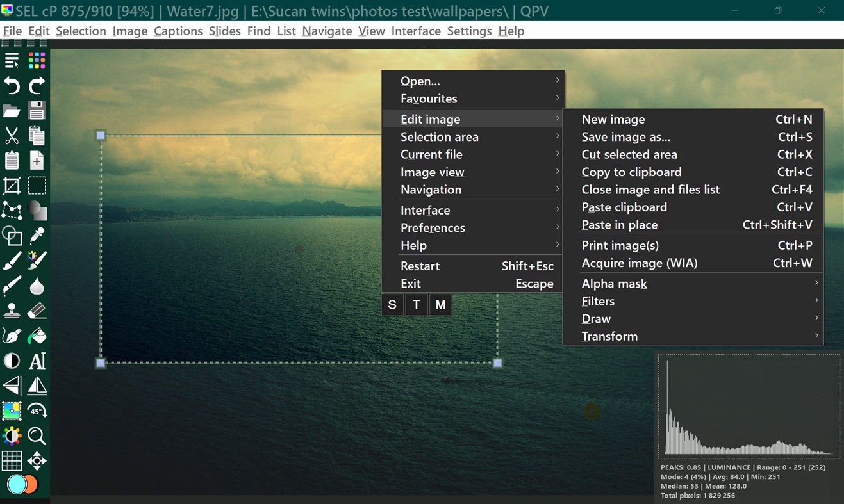The width and height of the screenshot is (844, 504).
Task: Expand the Transform submenu
Action: [609, 336]
